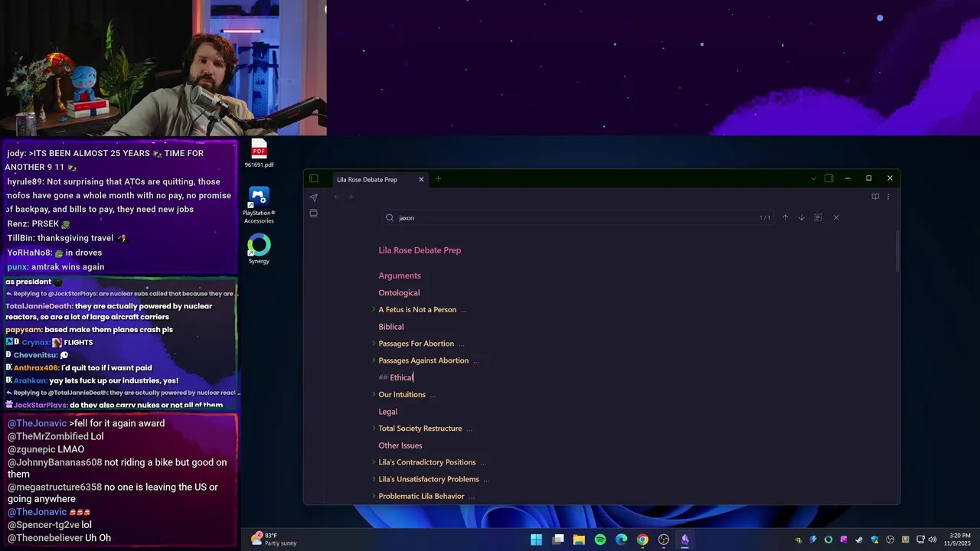This screenshot has width=980, height=551.
Task: Open OBS Studio from the taskbar
Action: click(x=664, y=540)
